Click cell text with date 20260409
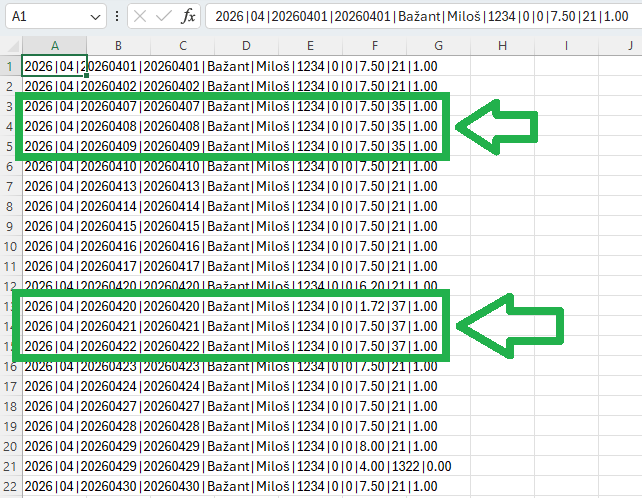 point(231,147)
